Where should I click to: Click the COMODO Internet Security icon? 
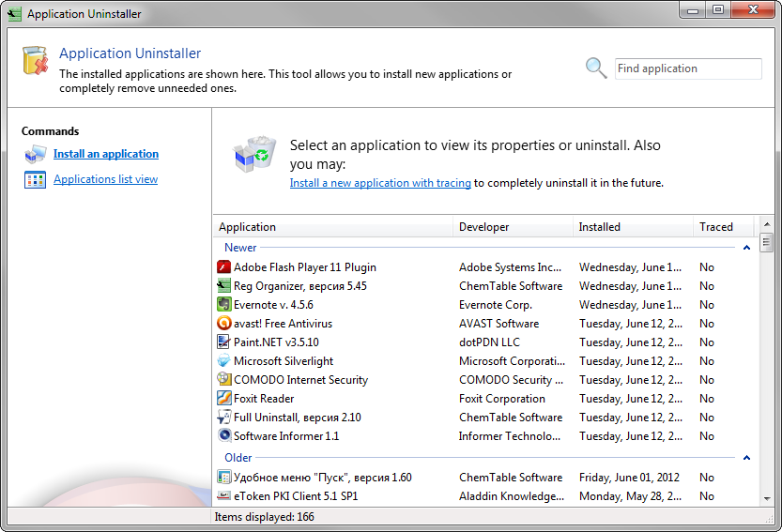[x=224, y=379]
